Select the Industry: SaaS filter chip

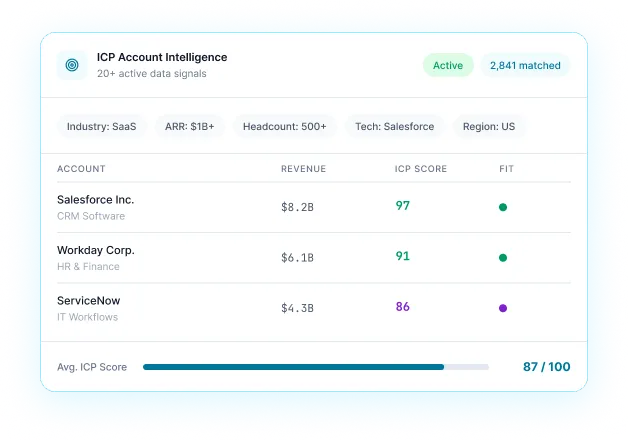coord(101,127)
